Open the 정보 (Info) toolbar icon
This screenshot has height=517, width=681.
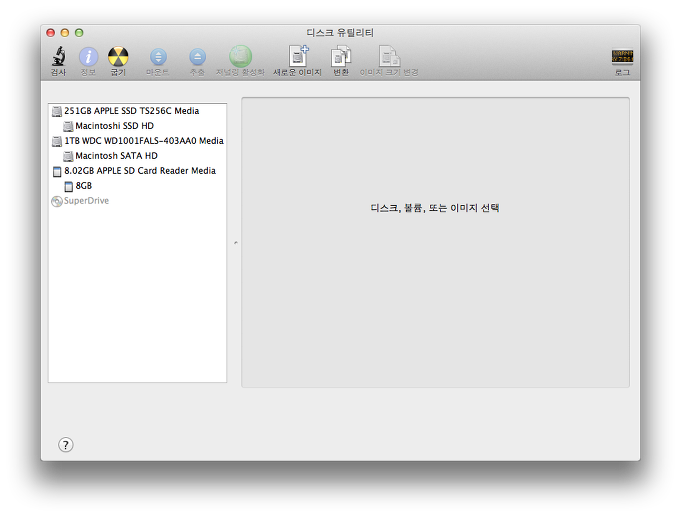coord(88,56)
